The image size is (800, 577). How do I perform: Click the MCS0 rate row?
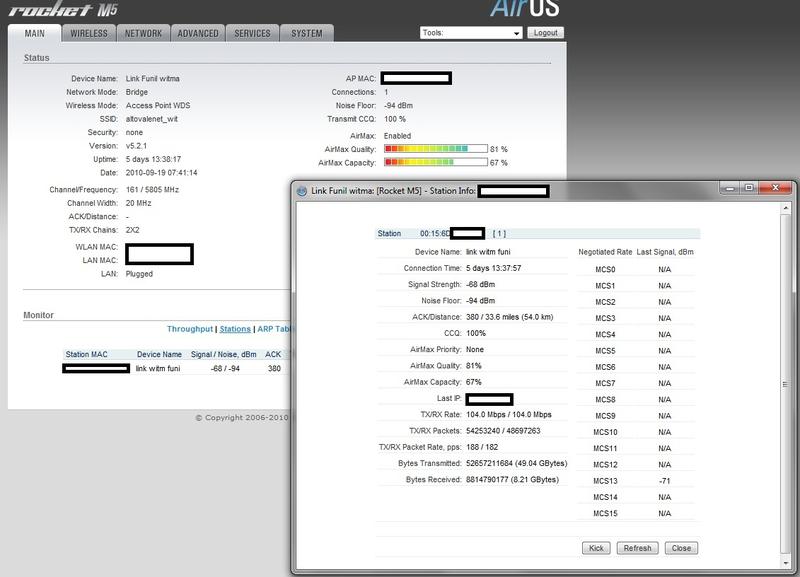point(636,269)
